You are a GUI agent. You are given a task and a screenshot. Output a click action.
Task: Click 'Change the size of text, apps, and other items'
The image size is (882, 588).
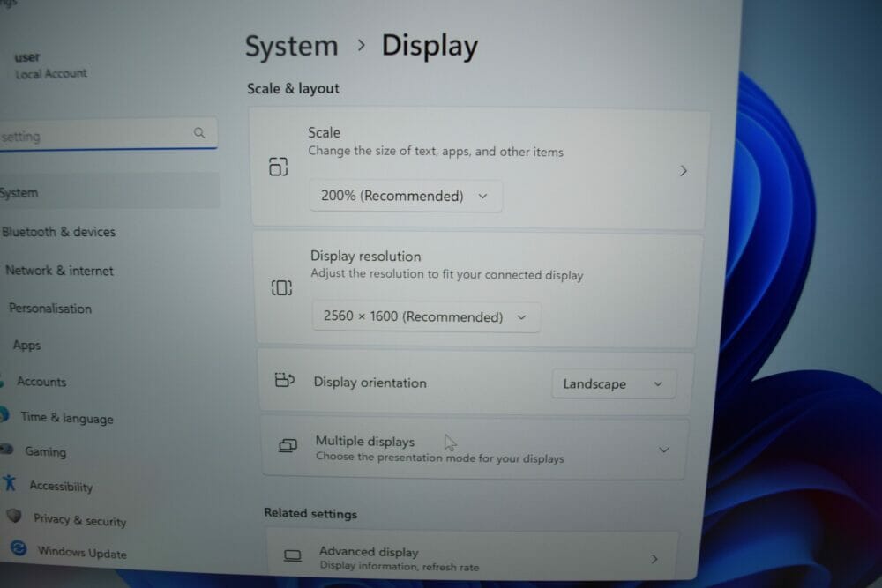point(436,152)
